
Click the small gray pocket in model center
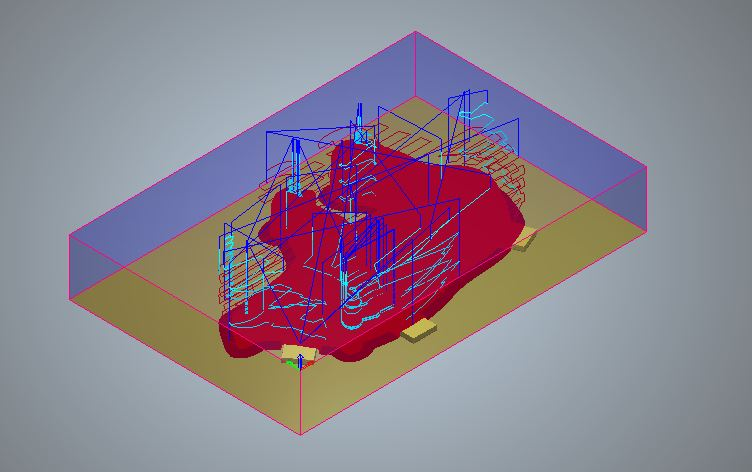pyautogui.click(x=350, y=216)
